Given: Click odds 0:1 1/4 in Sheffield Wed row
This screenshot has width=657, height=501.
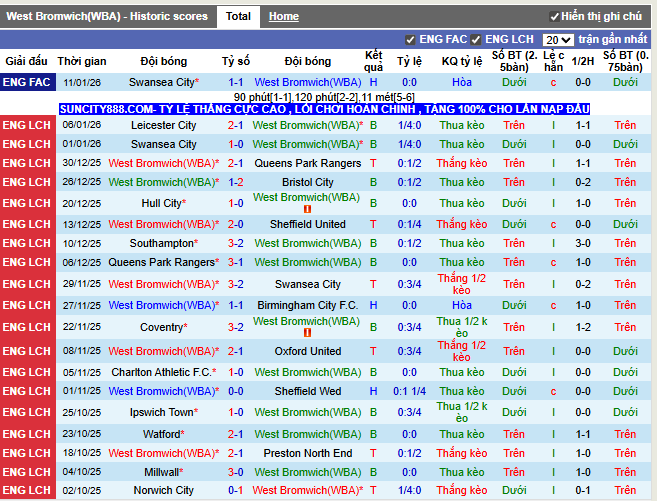Looking at the screenshot, I should pos(409,391).
